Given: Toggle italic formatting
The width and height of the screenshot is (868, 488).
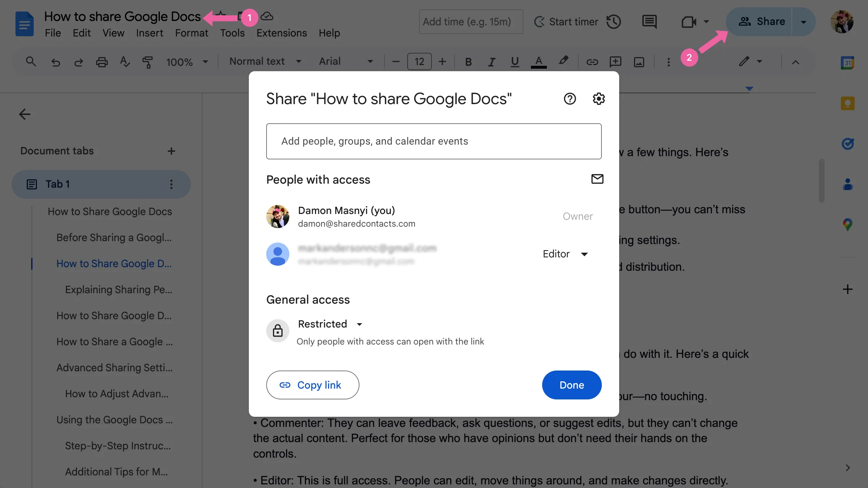Looking at the screenshot, I should [492, 61].
